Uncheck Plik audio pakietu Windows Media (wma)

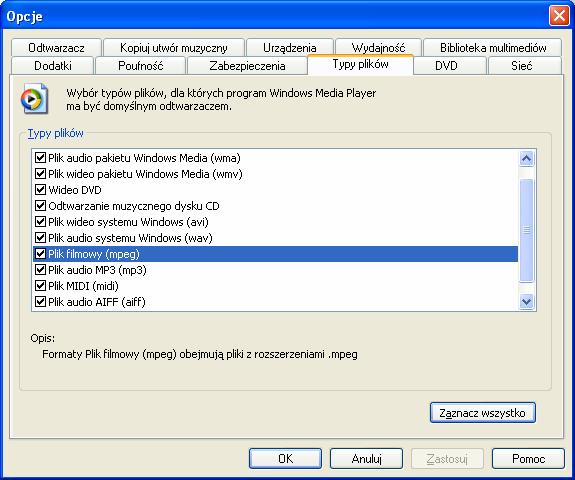pos(40,158)
